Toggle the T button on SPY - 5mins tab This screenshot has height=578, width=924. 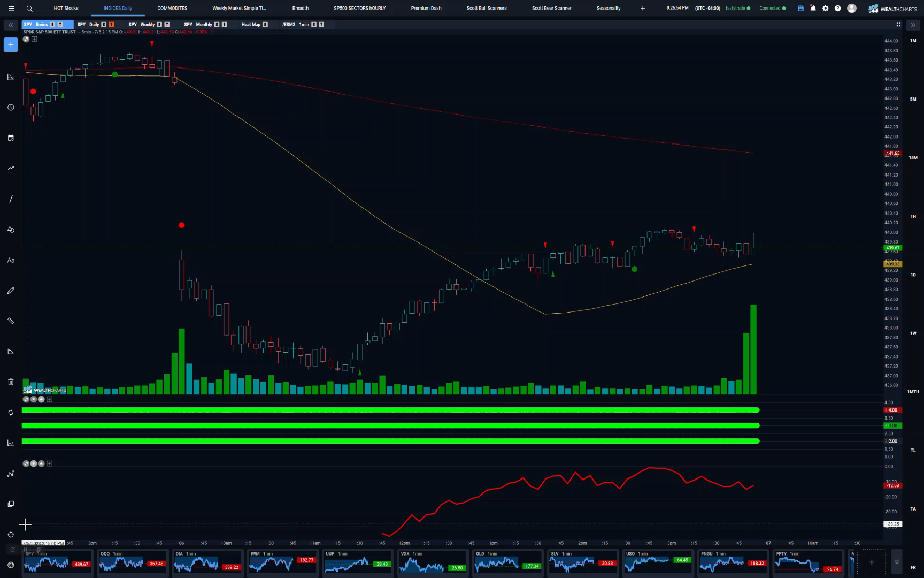point(60,25)
